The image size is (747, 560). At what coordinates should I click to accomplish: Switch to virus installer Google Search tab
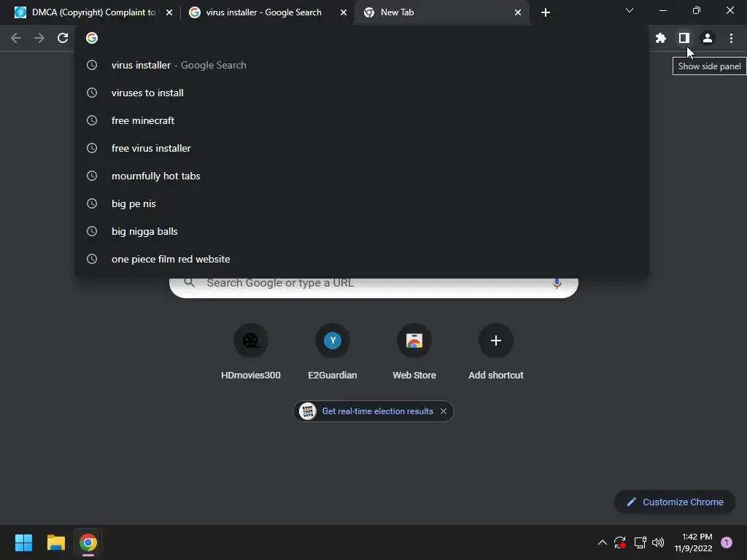point(267,12)
